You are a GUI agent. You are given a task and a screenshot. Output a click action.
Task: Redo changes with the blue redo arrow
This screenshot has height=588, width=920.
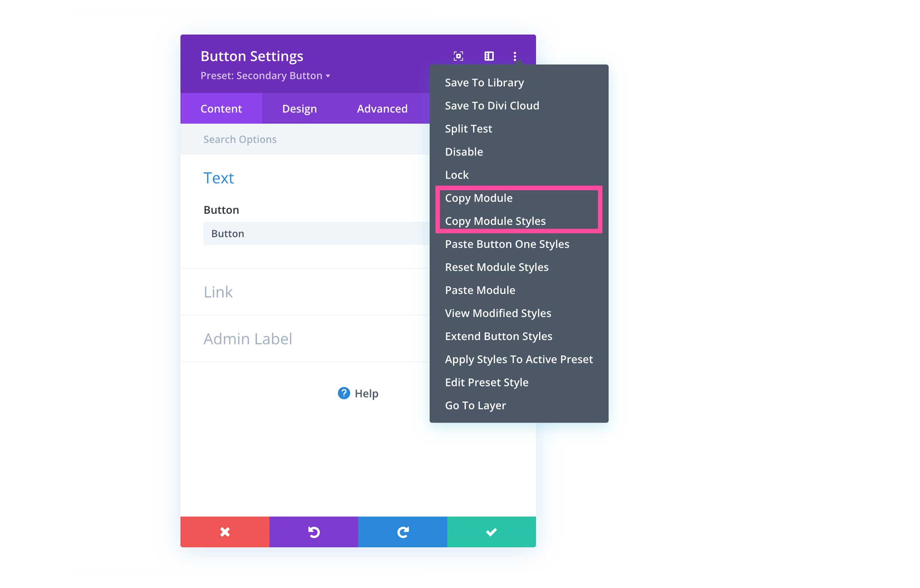pyautogui.click(x=403, y=532)
